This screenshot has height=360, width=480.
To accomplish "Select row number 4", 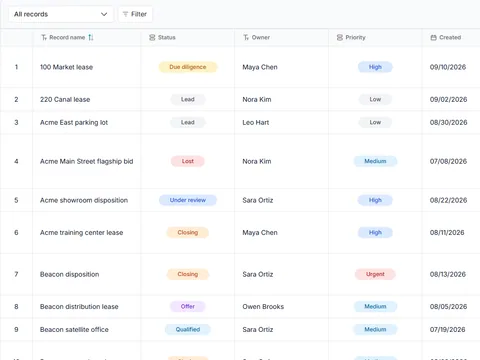I will pos(16,162).
